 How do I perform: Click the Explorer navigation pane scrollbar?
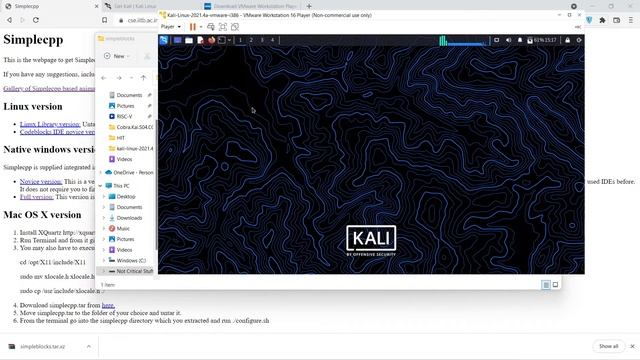(156, 184)
